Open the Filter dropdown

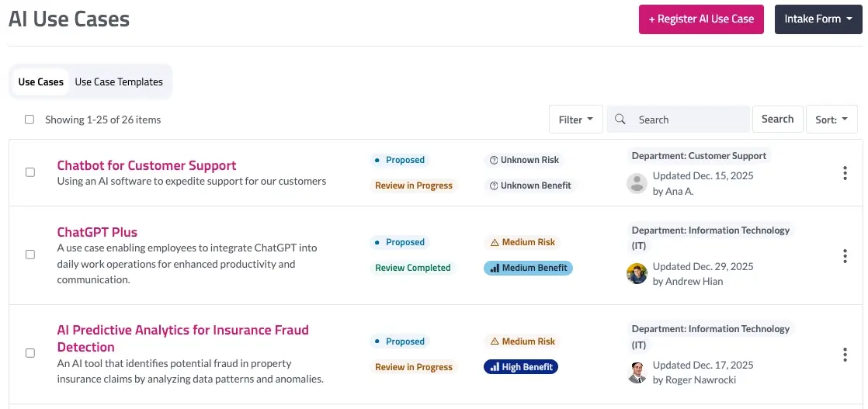(576, 120)
